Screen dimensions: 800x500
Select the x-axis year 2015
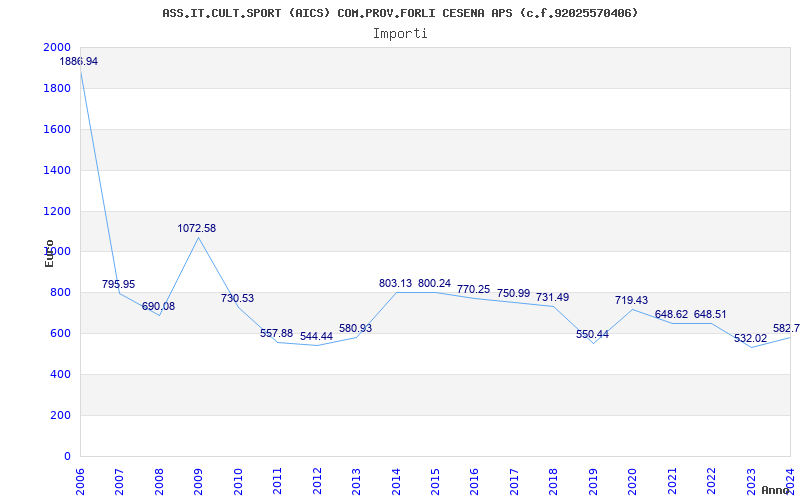click(x=435, y=480)
